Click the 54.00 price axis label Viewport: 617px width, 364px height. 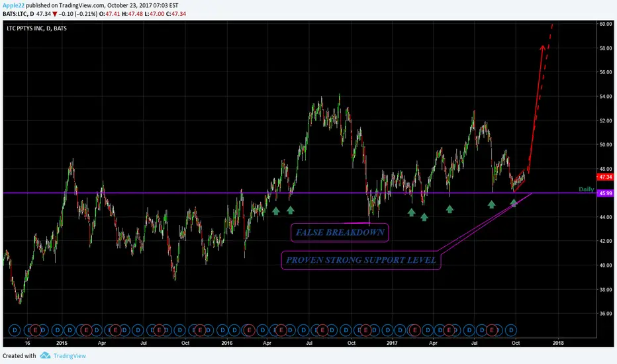[x=606, y=97]
